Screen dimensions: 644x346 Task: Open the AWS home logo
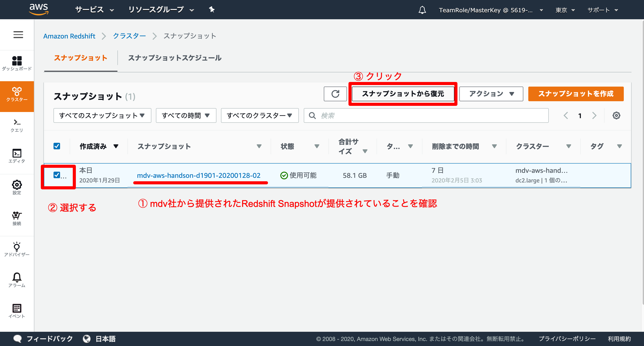pos(39,9)
